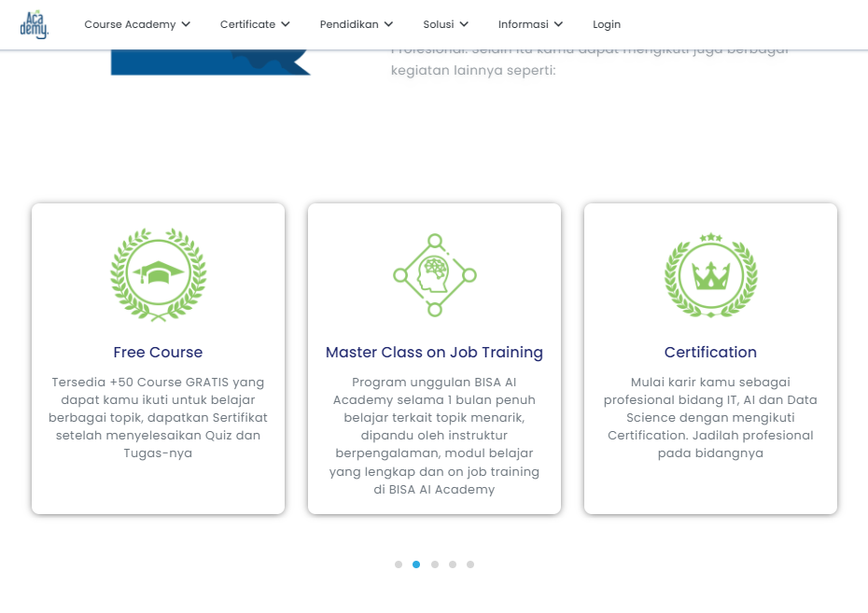868x613 pixels.
Task: Click the graduation cap wreath icon
Action: pyautogui.click(x=158, y=275)
